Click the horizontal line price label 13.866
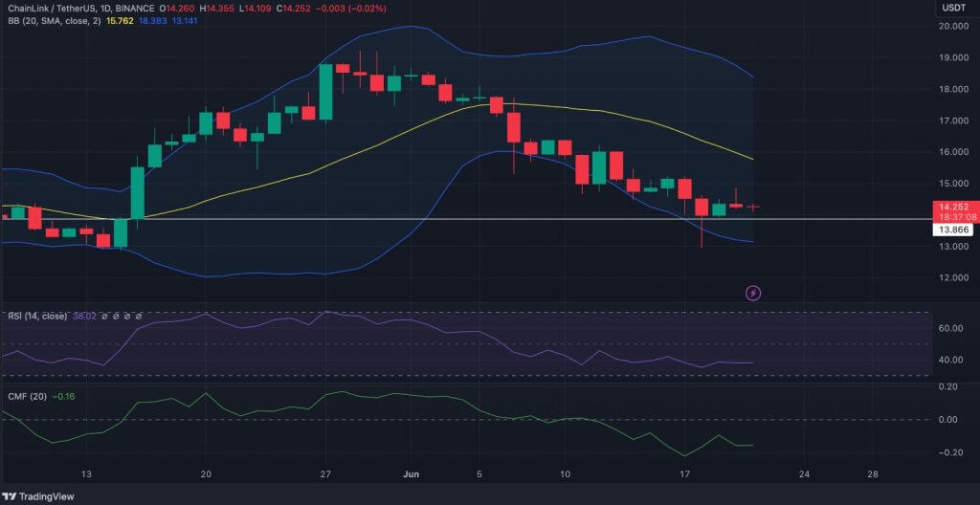980x505 pixels. pyautogui.click(x=952, y=230)
